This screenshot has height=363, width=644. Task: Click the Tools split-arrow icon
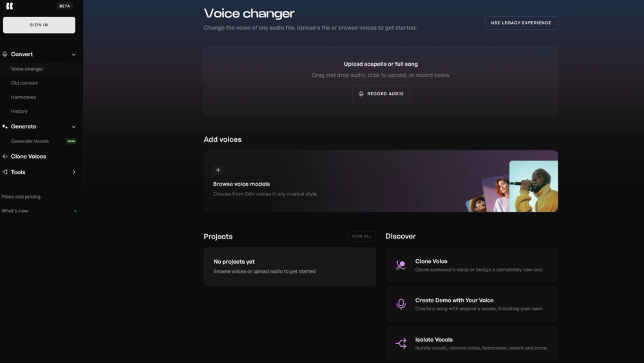[x=5, y=172]
